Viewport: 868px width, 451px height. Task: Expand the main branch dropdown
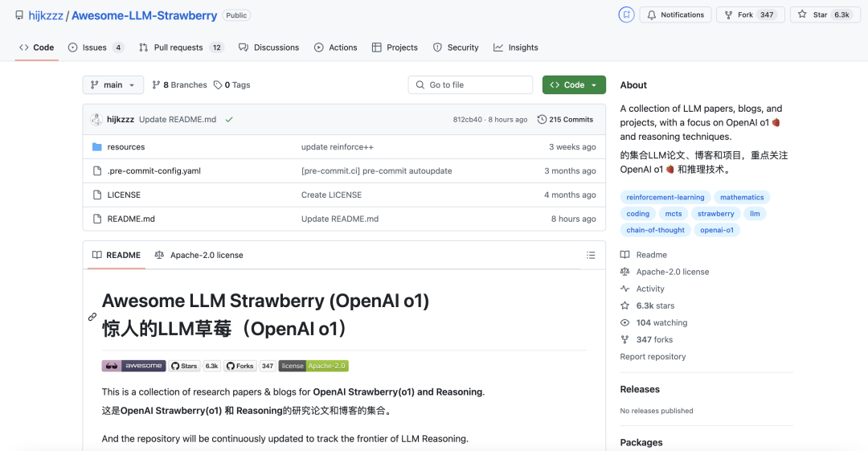coord(113,85)
